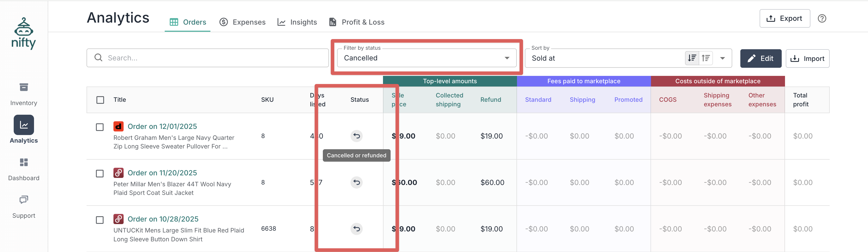Set sort direction to descending
Screen dimensions: 868x252
pos(692,58)
